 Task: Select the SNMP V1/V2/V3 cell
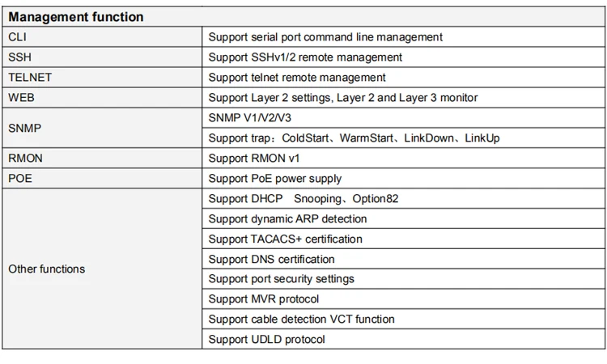250,118
